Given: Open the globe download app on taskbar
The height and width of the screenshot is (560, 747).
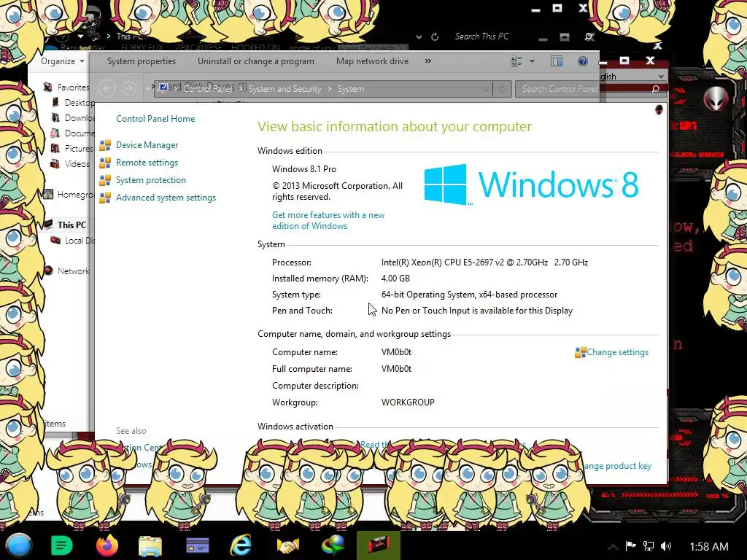Looking at the screenshot, I should point(333,545).
